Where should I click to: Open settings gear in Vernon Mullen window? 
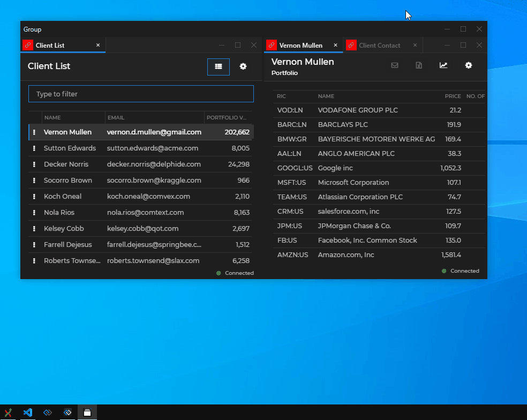pyautogui.click(x=469, y=65)
